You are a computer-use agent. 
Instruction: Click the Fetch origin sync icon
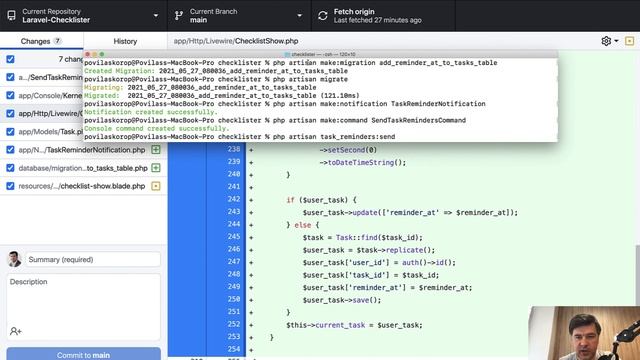coord(322,16)
